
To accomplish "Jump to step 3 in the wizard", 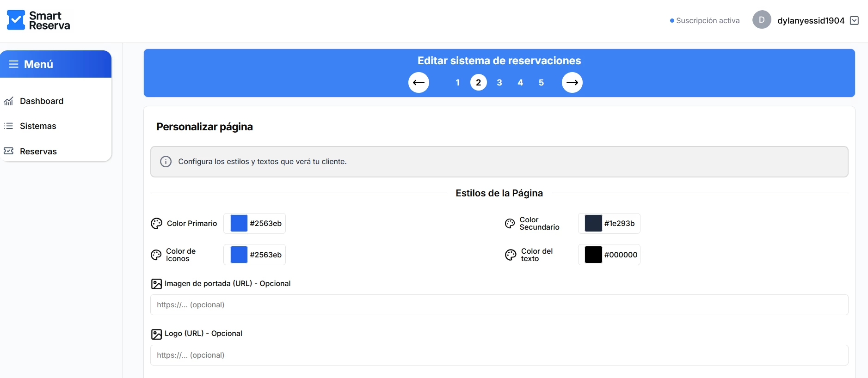I will click(x=499, y=83).
